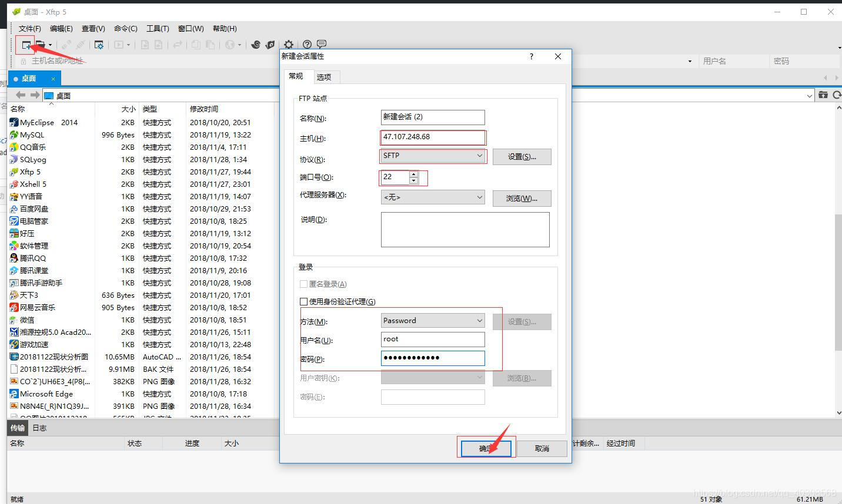The image size is (842, 504).
Task: Open the 文件(F) menu
Action: (30, 29)
